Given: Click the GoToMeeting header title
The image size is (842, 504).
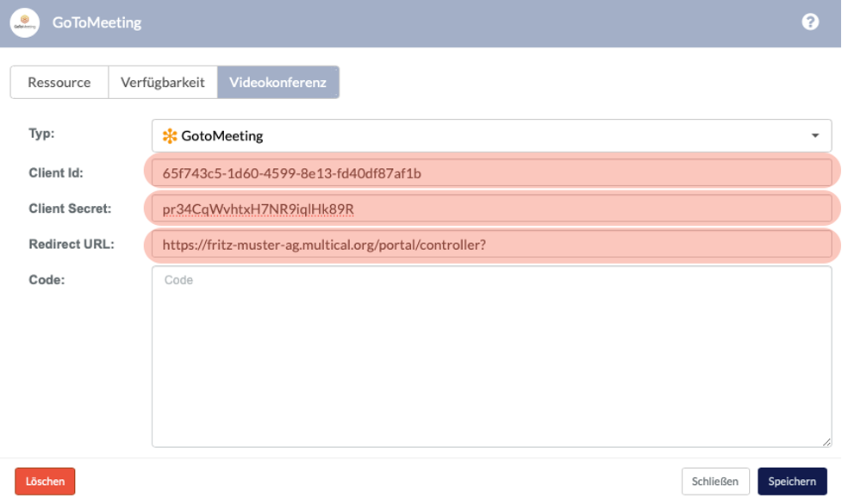Looking at the screenshot, I should 97,22.
